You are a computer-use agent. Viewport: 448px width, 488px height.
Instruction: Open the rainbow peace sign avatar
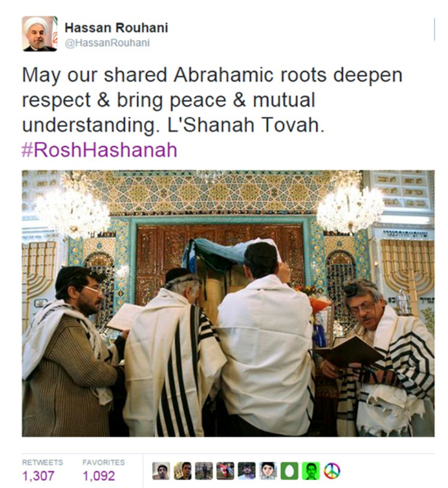332,471
